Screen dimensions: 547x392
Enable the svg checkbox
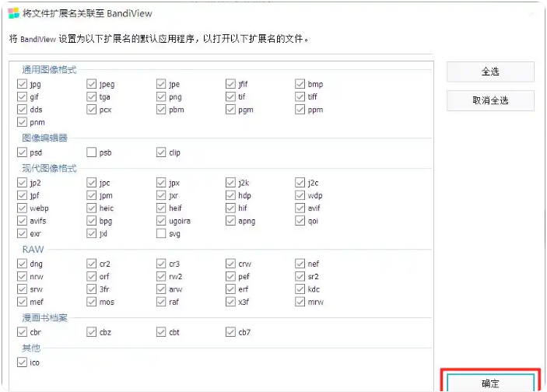pos(161,233)
